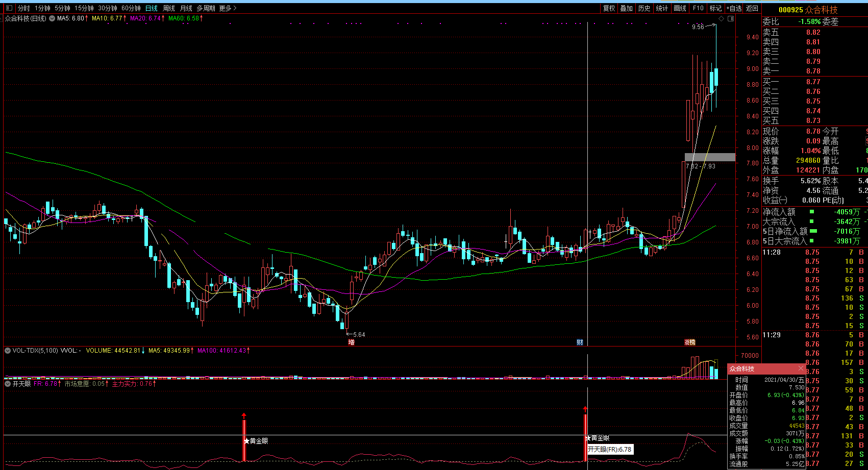
Task: Close the 众合科技 data popup
Action: click(x=801, y=368)
